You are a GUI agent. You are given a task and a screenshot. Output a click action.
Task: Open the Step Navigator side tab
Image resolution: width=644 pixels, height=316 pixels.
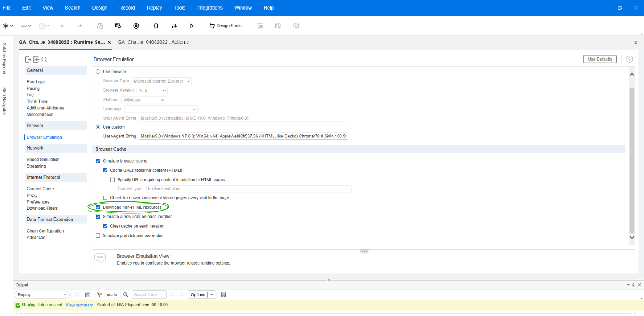[x=5, y=101]
